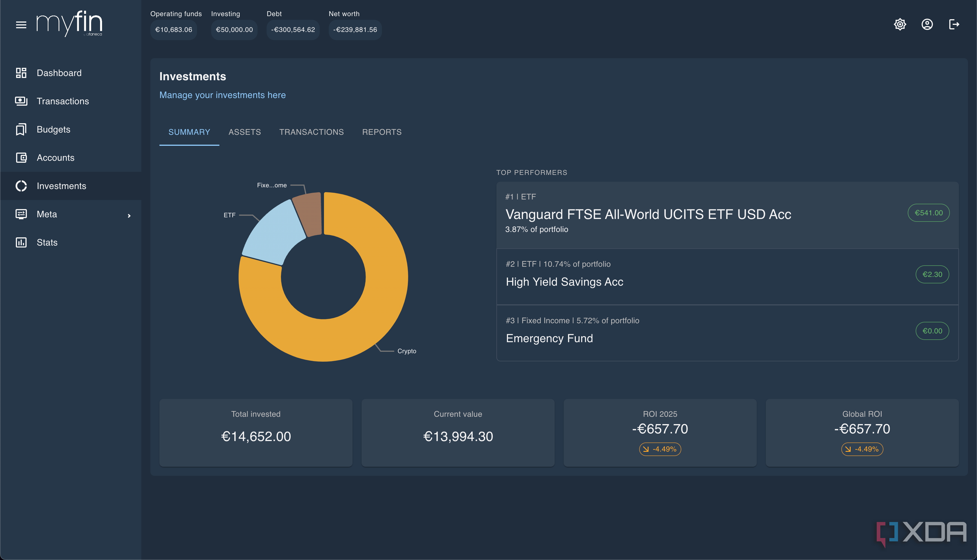This screenshot has width=977, height=560.
Task: Click the Total invested €14,652.00 value
Action: point(256,437)
